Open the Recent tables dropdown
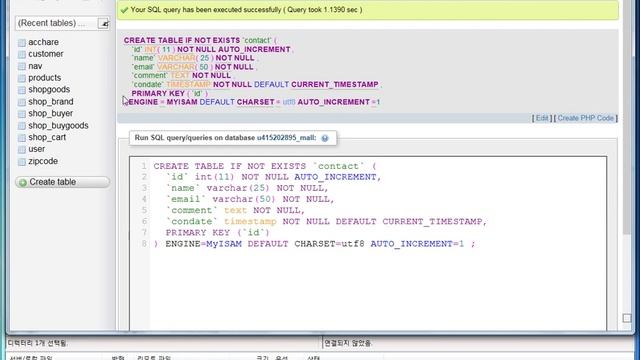The width and height of the screenshot is (640, 360). pos(62,23)
